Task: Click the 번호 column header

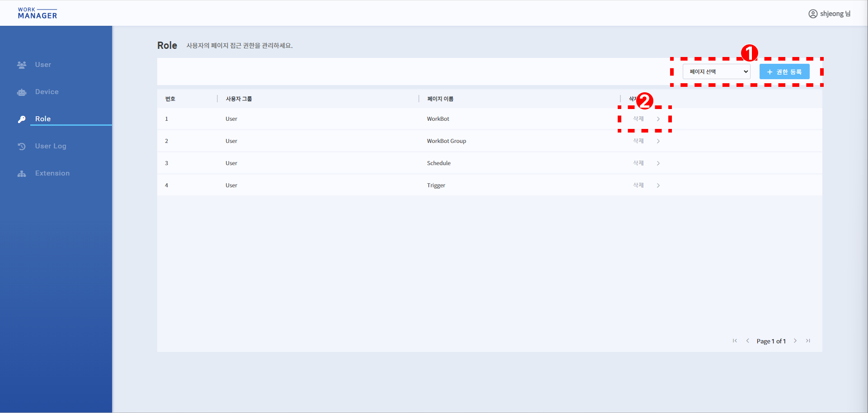Action: tap(170, 99)
